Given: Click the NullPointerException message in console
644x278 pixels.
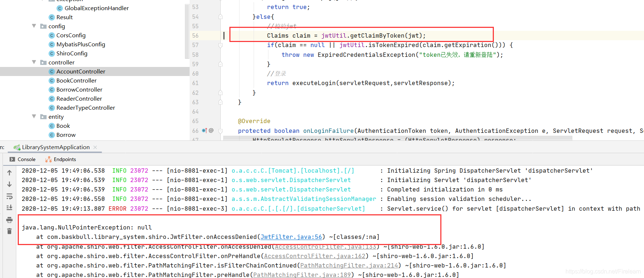Looking at the screenshot, I should tap(86, 227).
